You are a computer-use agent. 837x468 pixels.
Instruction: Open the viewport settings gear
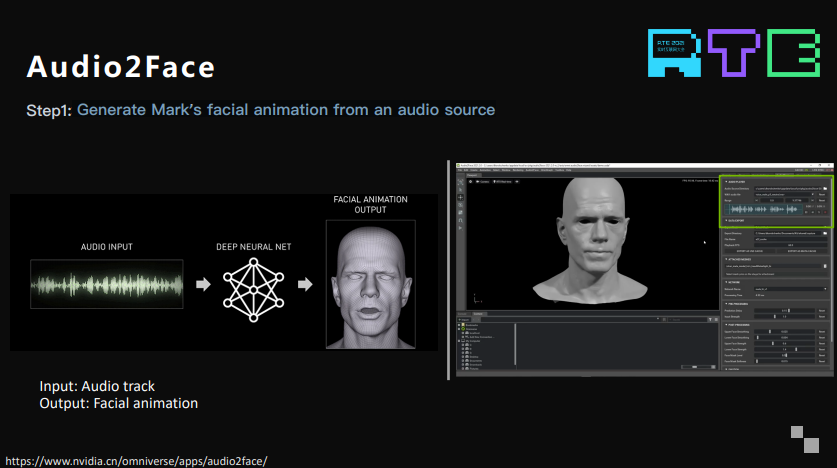pyautogui.click(x=470, y=181)
